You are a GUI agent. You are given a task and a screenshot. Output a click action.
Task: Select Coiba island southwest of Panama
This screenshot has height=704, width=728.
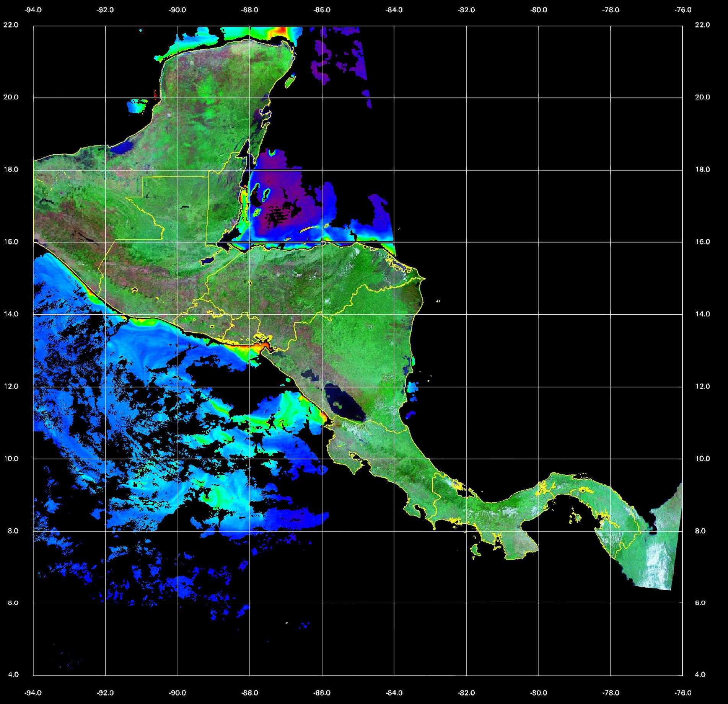coord(476,550)
